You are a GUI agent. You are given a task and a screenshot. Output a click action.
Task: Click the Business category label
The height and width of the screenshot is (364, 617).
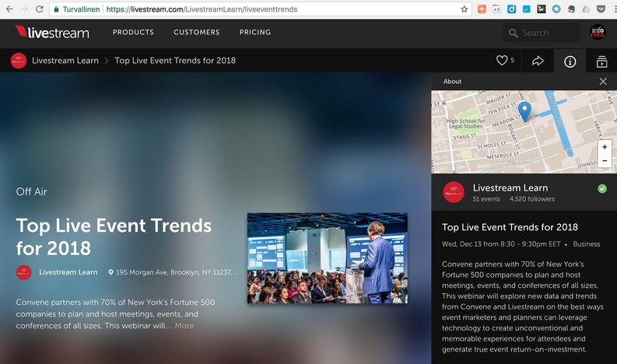[x=587, y=244]
